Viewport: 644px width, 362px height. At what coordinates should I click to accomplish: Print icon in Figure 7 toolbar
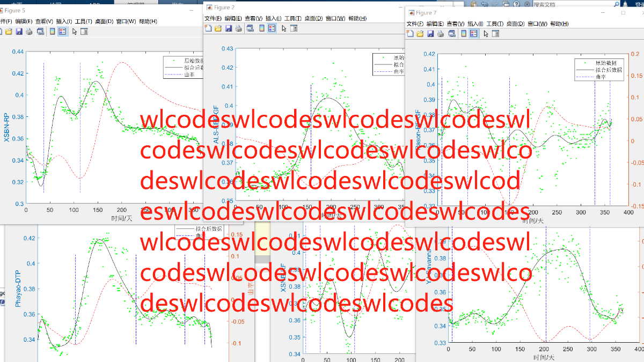point(440,34)
